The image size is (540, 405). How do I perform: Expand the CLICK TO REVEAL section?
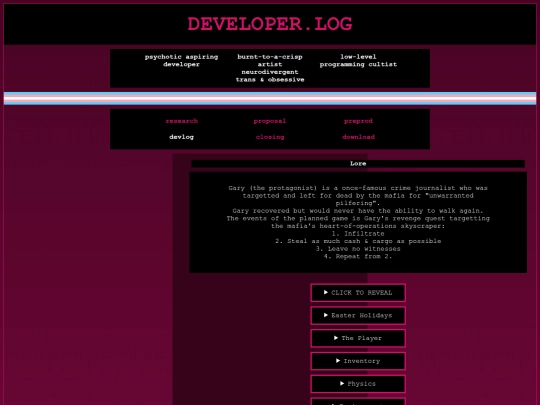[x=358, y=293]
